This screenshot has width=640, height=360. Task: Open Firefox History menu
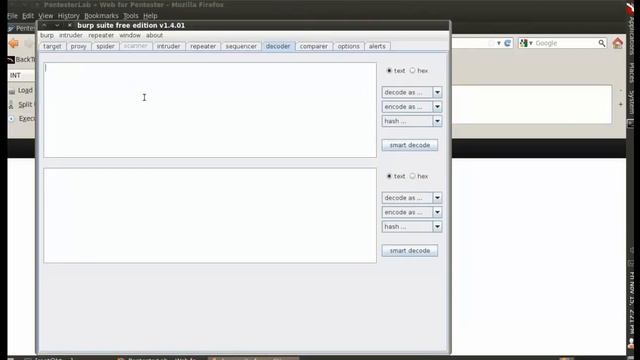[x=69, y=16]
